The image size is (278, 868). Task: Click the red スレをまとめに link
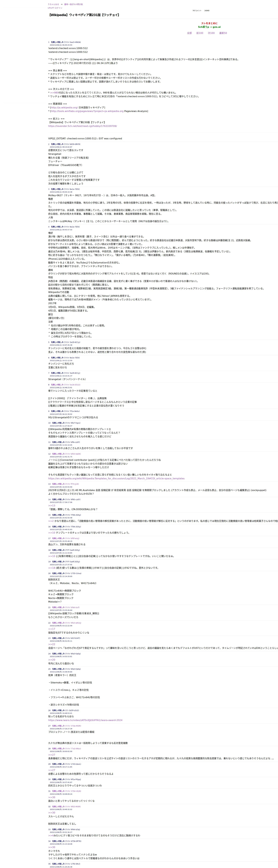pyautogui.click(x=209, y=23)
